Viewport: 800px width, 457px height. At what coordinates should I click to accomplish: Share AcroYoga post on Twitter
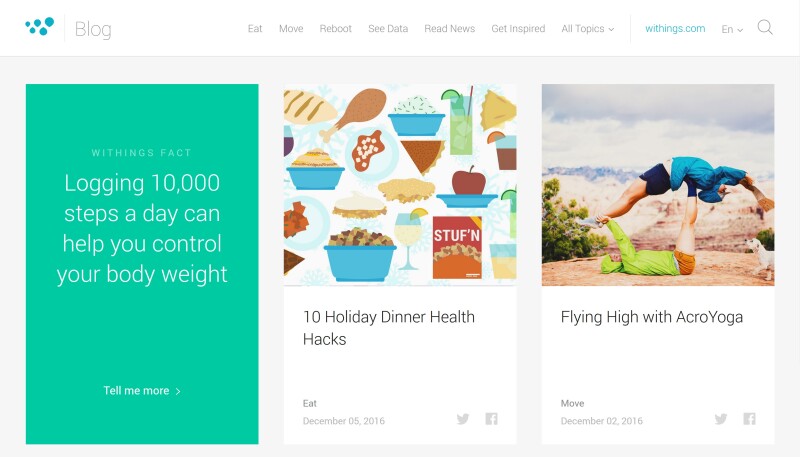pos(721,419)
